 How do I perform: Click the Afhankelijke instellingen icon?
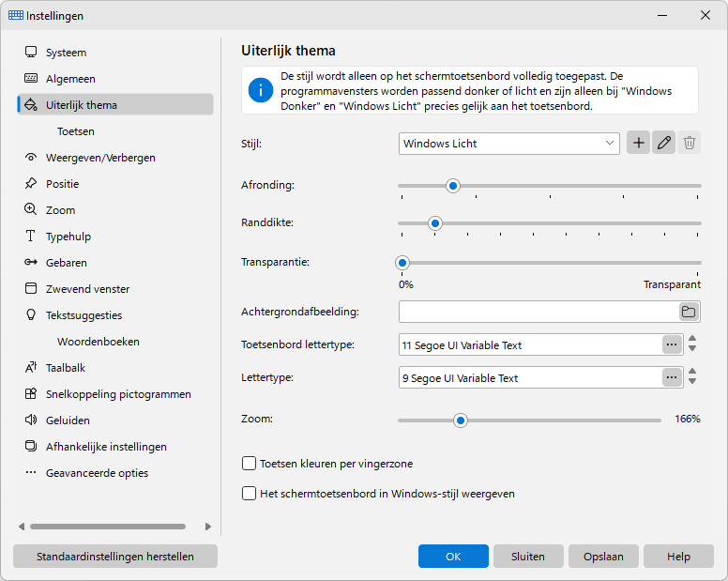click(x=31, y=447)
